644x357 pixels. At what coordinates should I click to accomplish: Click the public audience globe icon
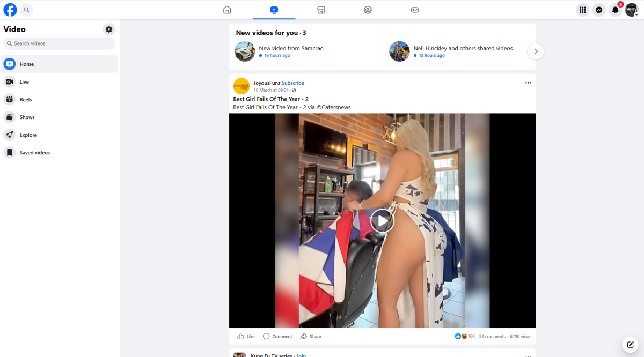[x=294, y=90]
